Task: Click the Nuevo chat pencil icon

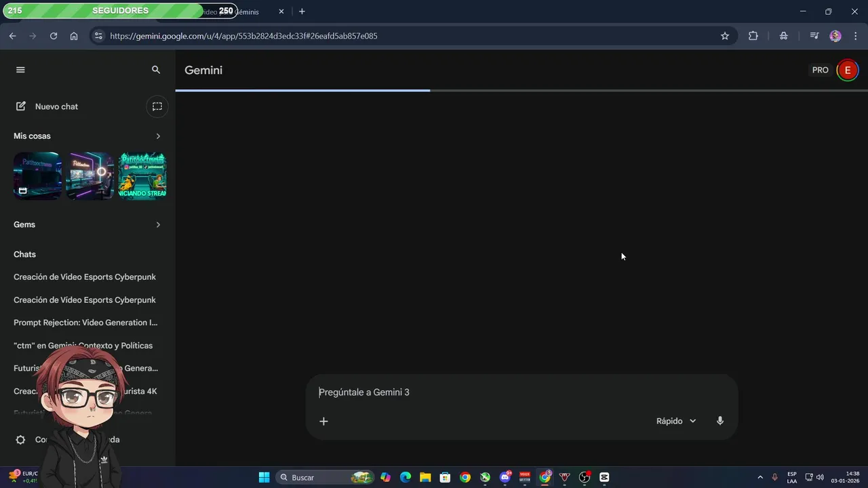Action: coord(21,106)
